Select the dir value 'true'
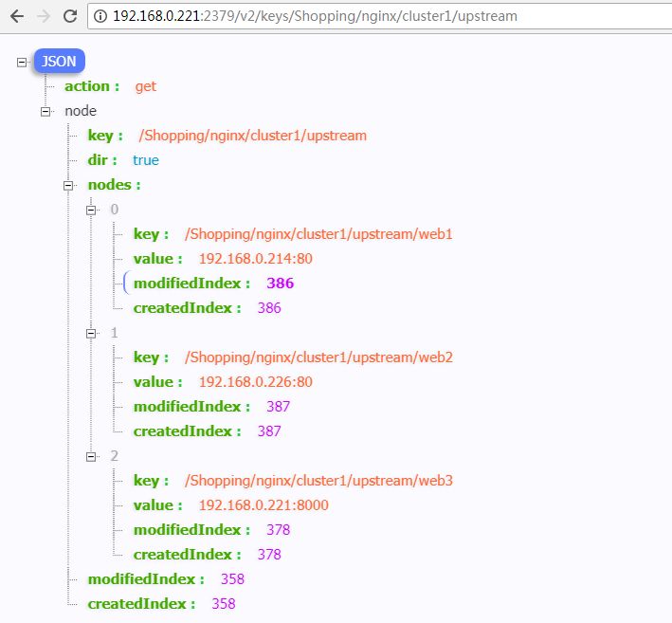672x623 pixels. tap(146, 160)
